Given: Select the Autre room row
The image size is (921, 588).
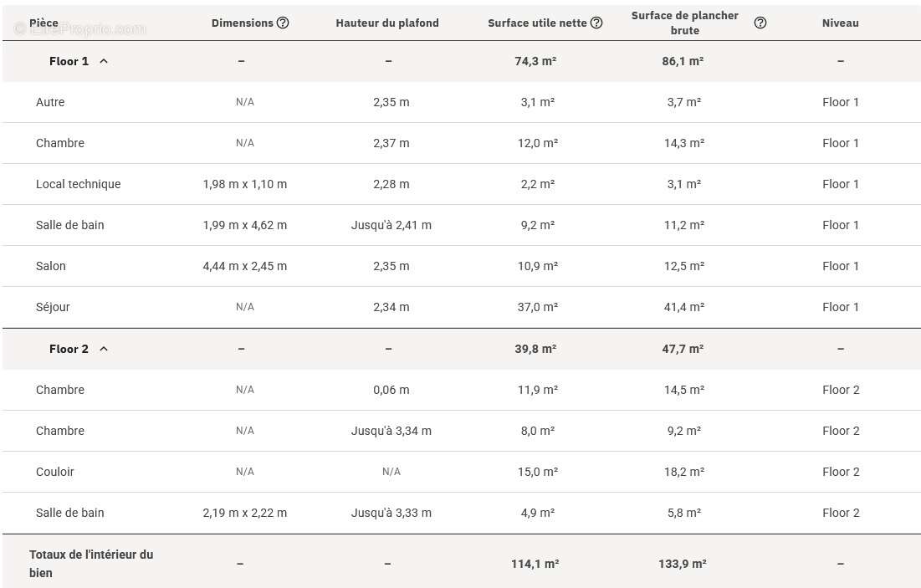Looking at the screenshot, I should (462, 102).
